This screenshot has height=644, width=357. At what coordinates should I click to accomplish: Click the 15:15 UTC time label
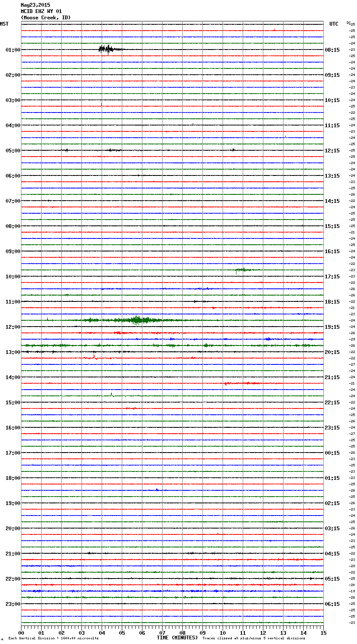pyautogui.click(x=332, y=226)
